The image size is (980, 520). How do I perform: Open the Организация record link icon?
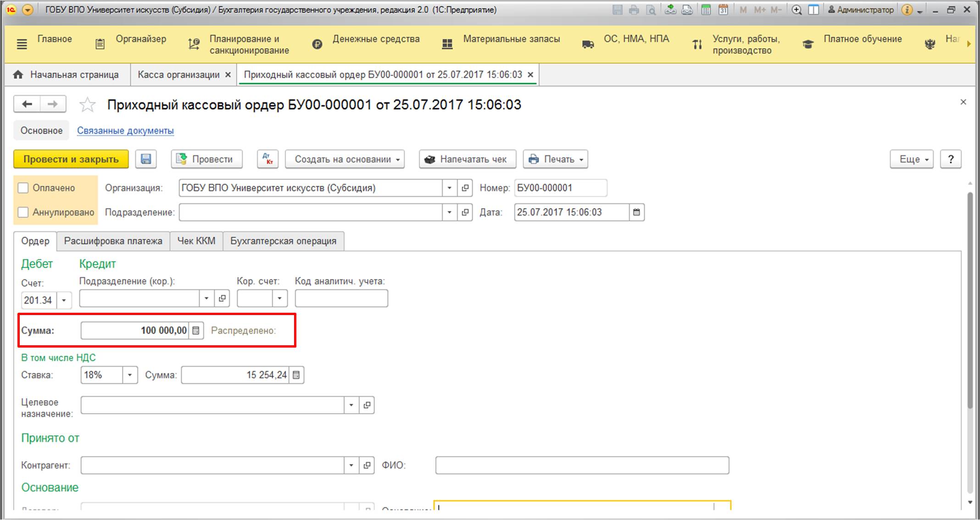465,188
